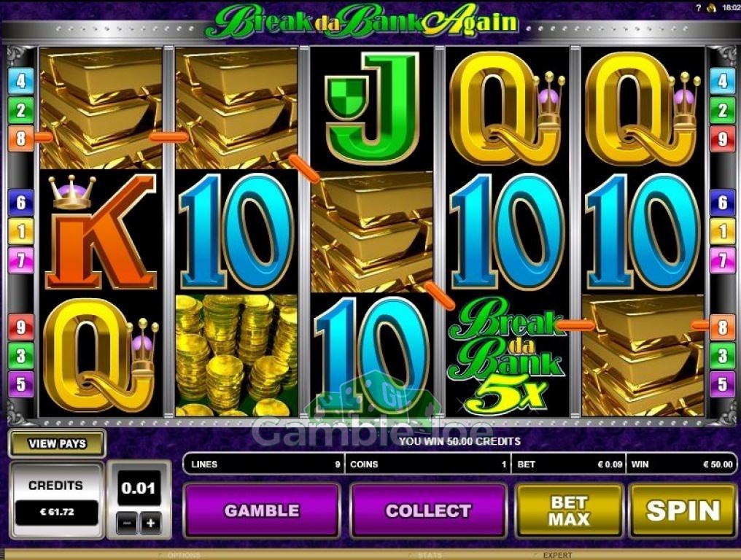The height and width of the screenshot is (560, 741).
Task: Open the OPTIONS tab at bottom
Action: click(x=185, y=556)
